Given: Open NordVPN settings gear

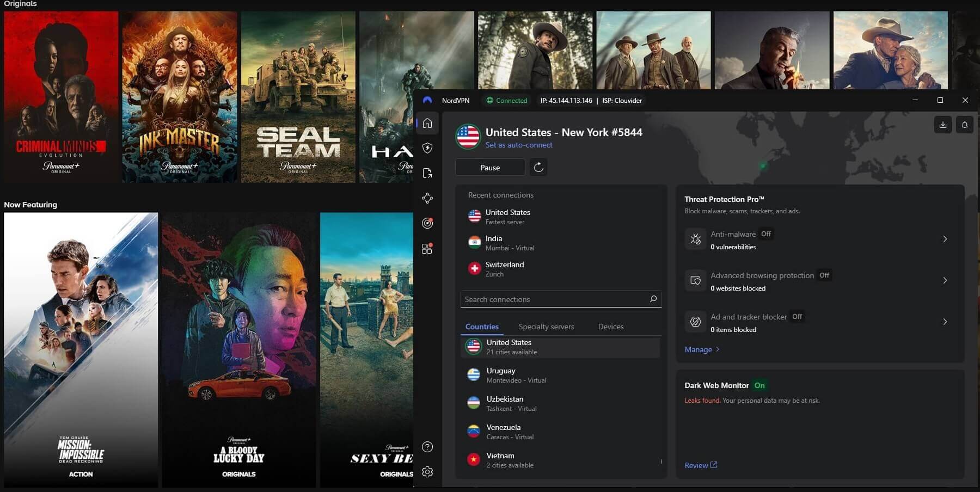Looking at the screenshot, I should pyautogui.click(x=427, y=472).
